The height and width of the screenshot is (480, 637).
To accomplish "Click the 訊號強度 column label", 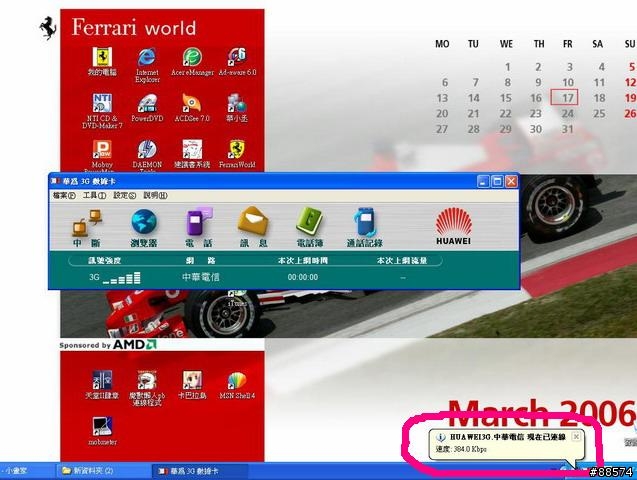I will (x=104, y=261).
